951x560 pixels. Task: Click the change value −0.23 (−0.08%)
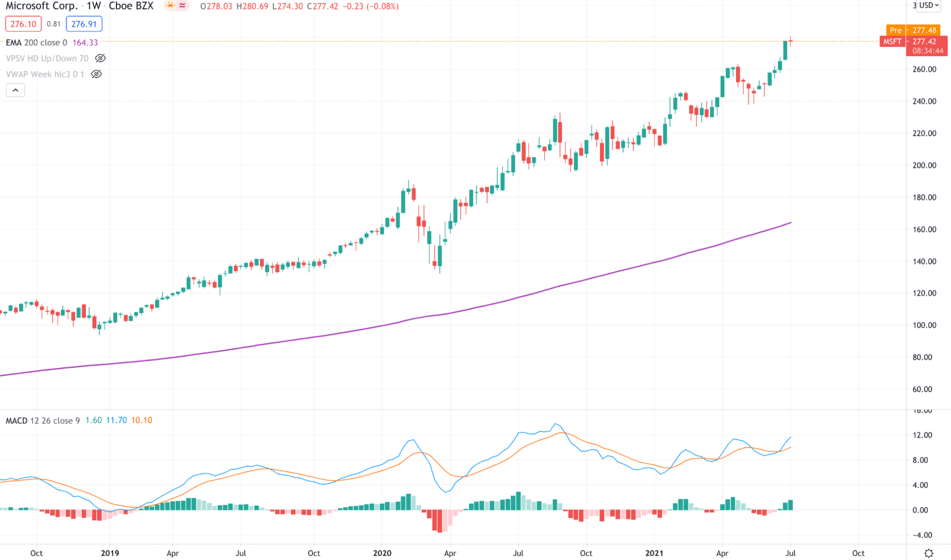point(371,6)
